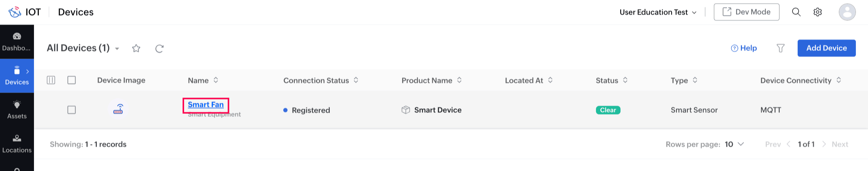Sort by Connection Status column
Viewport: 868px width, 171px height.
356,80
